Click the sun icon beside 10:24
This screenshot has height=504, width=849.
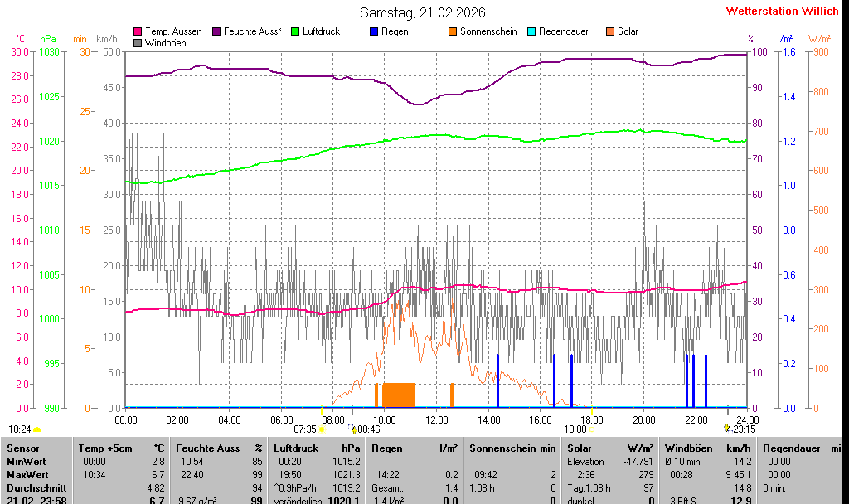(x=37, y=429)
